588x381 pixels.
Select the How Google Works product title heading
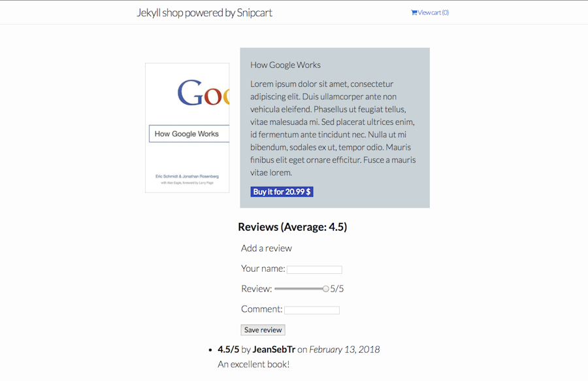point(286,65)
